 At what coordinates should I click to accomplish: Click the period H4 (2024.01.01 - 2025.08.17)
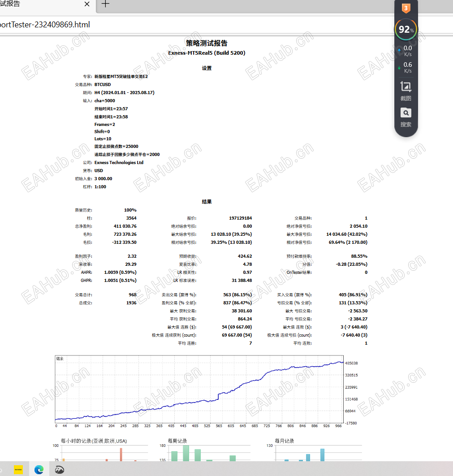[125, 93]
